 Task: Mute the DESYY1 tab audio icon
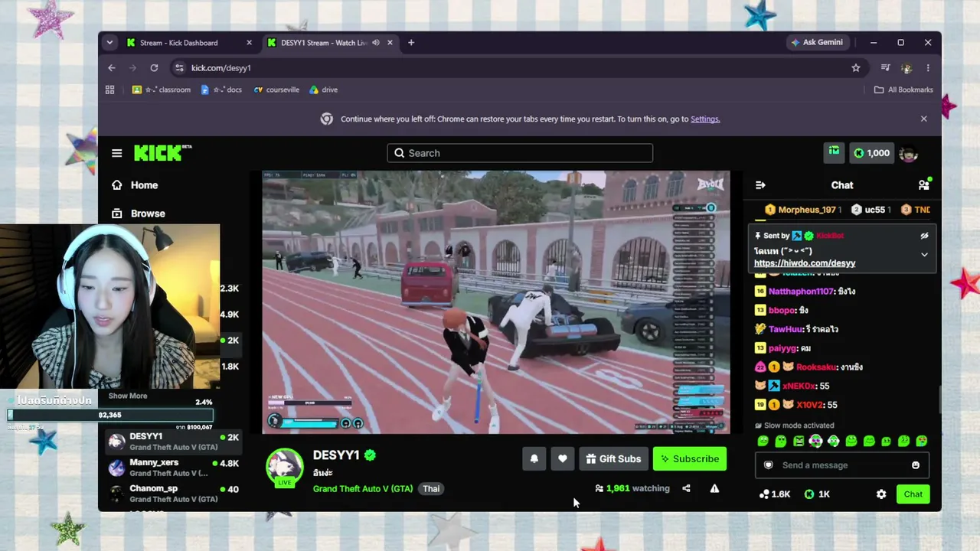(x=375, y=43)
